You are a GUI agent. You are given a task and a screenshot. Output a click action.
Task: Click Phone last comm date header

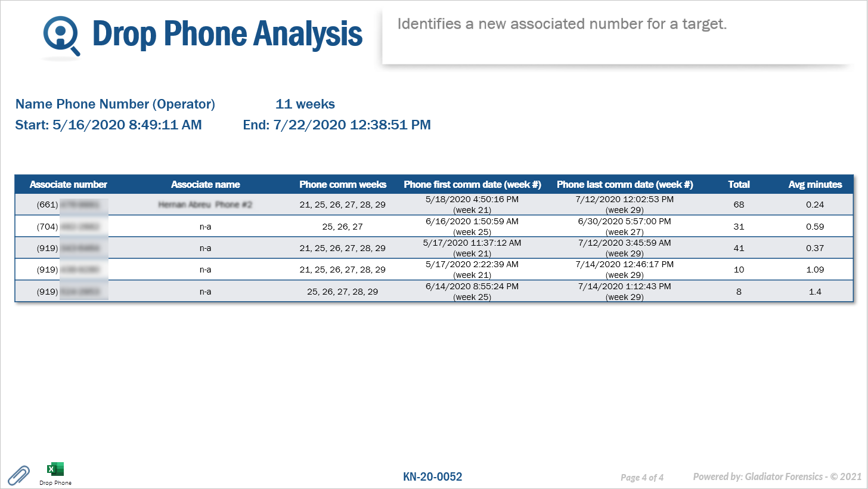[x=624, y=184]
